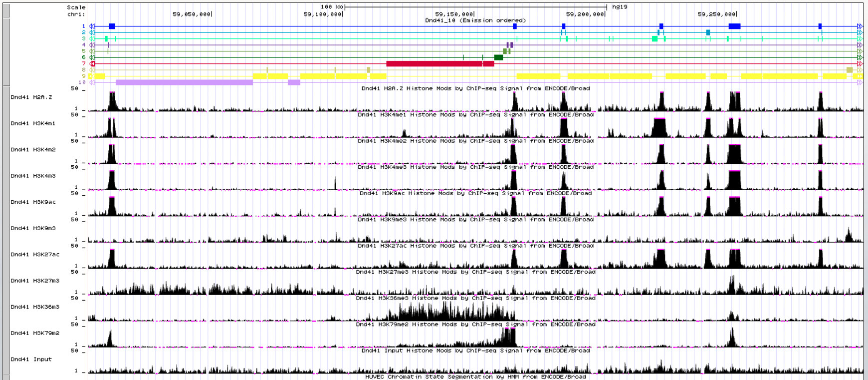Click segmentation row number 9 label
The image size is (868, 380).
[84, 76]
